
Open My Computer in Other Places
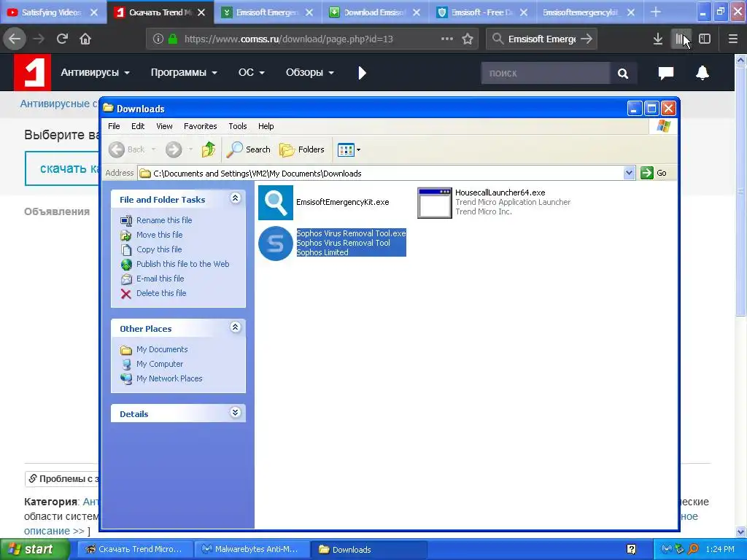[160, 364]
